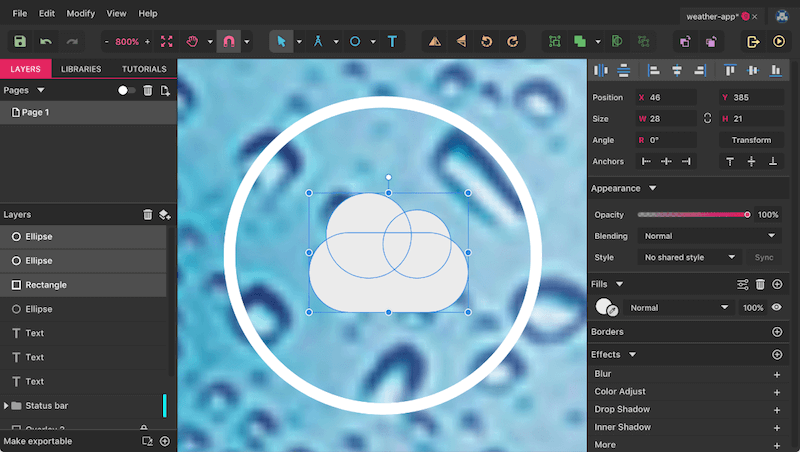Select the Hand pan tool
The image size is (800, 452).
pyautogui.click(x=192, y=42)
